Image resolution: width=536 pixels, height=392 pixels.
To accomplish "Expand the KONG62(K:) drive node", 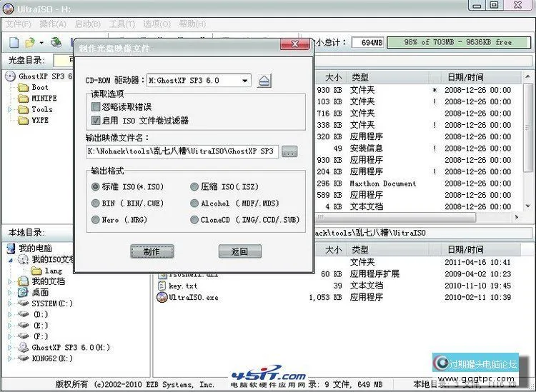I will point(10,358).
